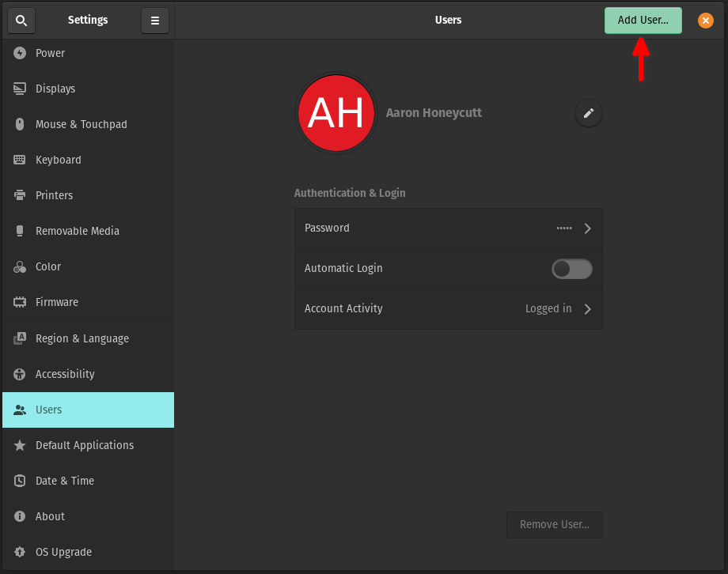Open the hamburger menu next to Settings
This screenshot has height=574, width=728.
point(154,20)
